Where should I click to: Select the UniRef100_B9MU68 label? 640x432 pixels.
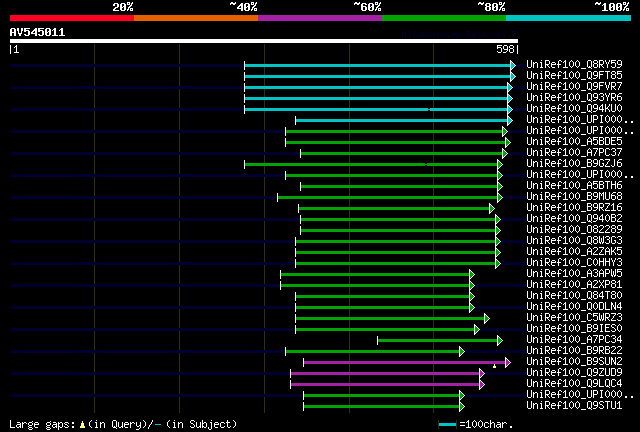pyautogui.click(x=574, y=197)
